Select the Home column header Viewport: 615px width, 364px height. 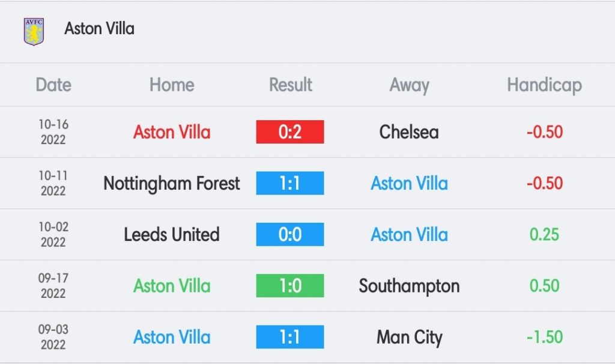click(x=172, y=85)
